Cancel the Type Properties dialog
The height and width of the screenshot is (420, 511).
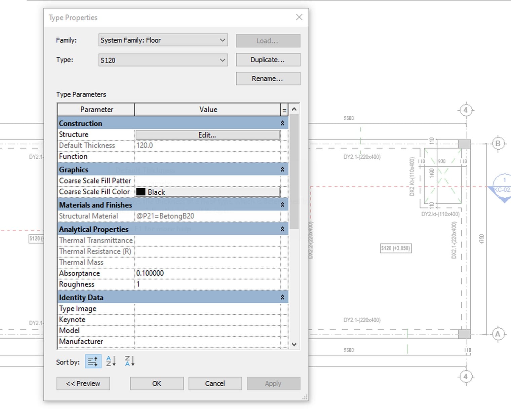pyautogui.click(x=215, y=383)
